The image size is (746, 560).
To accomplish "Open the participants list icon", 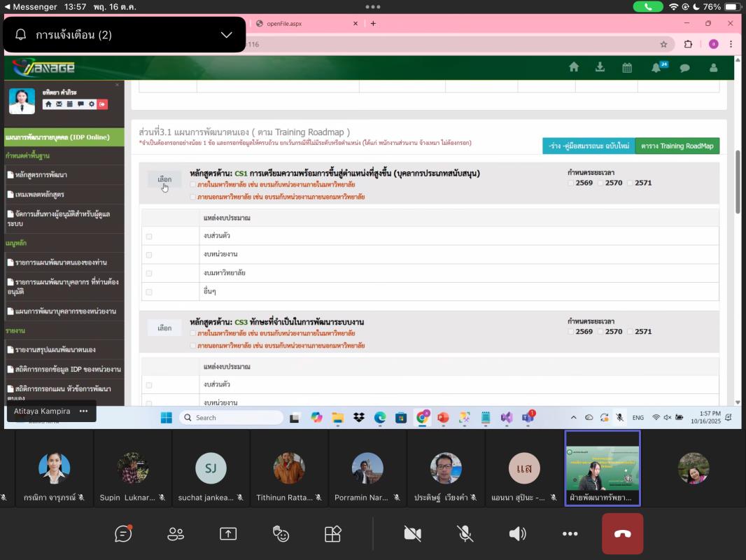I will tap(176, 534).
